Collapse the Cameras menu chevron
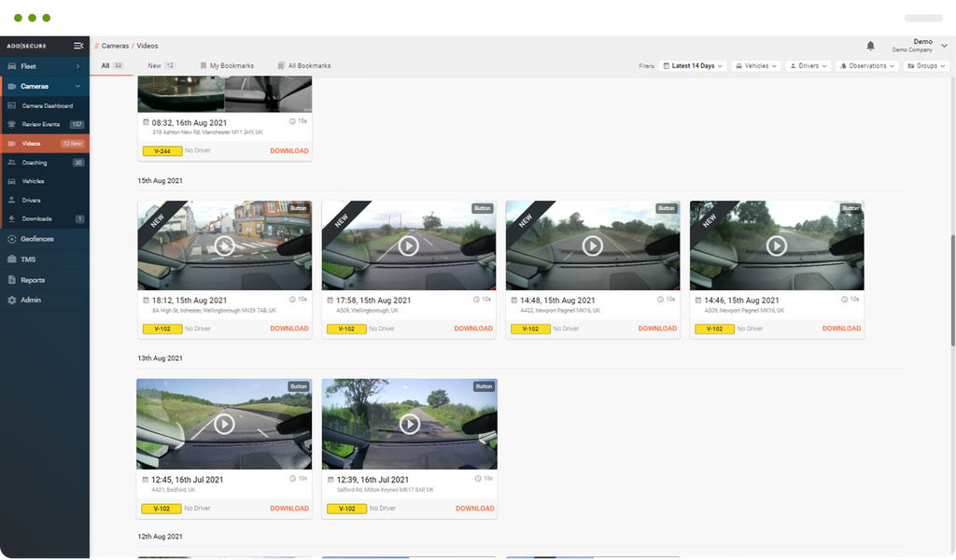The image size is (956, 560). click(x=78, y=86)
